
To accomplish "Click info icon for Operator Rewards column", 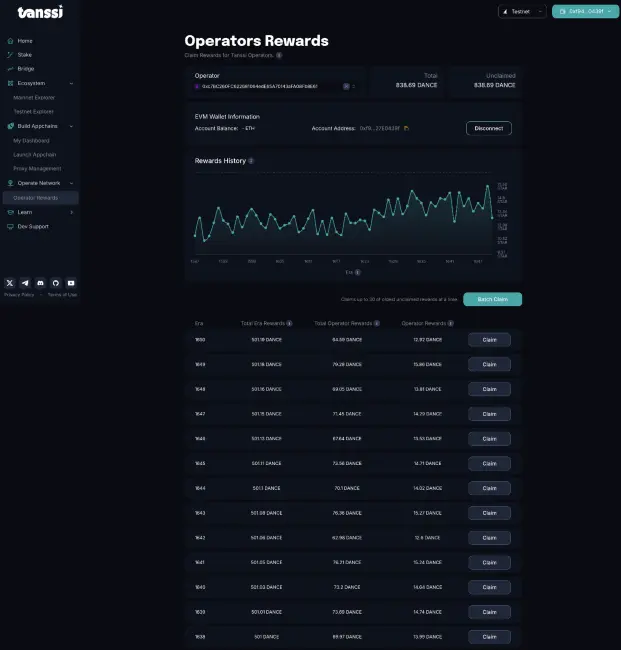I will pos(451,323).
